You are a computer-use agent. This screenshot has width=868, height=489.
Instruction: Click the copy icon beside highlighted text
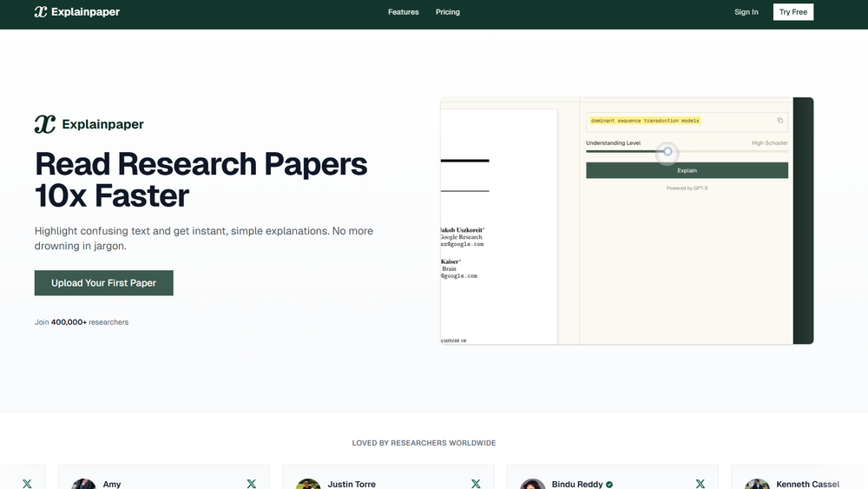click(x=779, y=120)
